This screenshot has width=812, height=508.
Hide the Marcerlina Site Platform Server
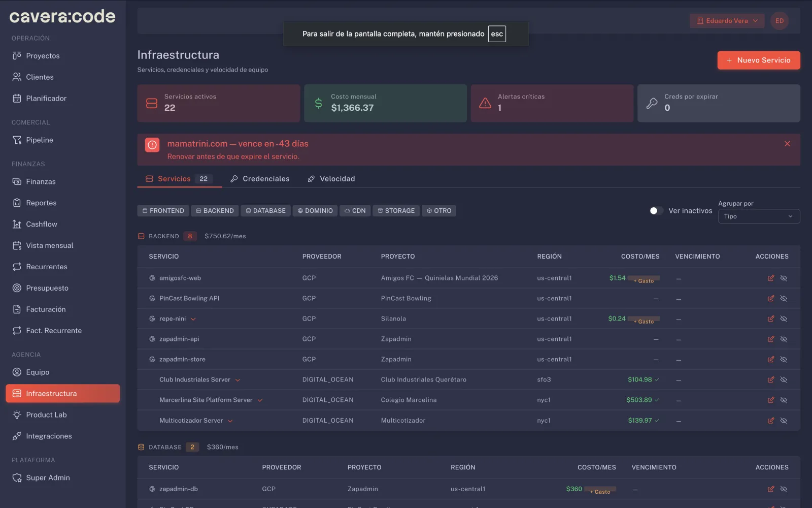click(x=784, y=400)
